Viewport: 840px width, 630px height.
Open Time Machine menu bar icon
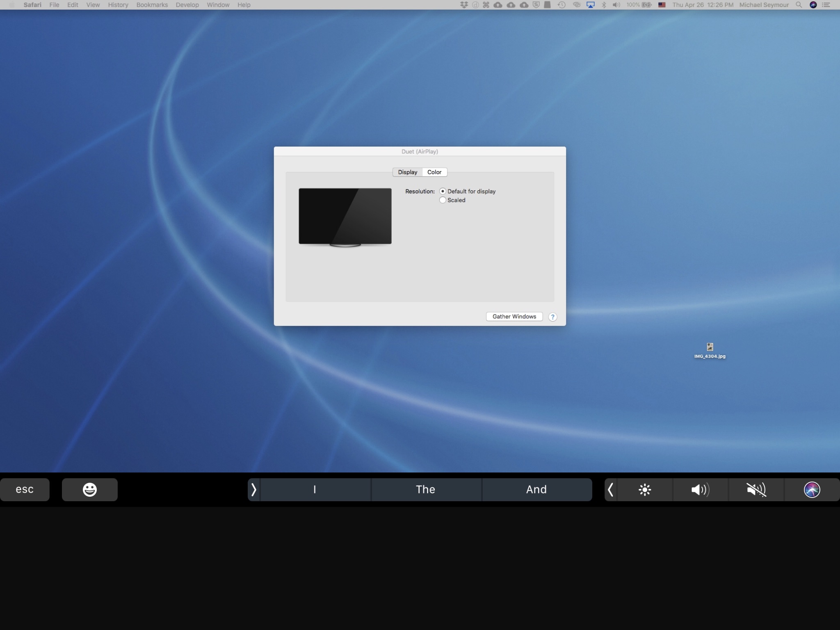point(562,5)
